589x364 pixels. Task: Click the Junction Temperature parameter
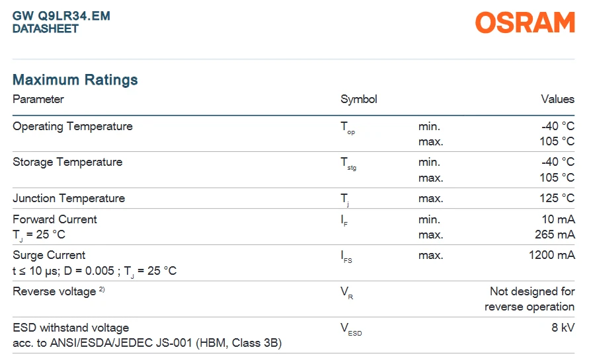click(x=69, y=198)
